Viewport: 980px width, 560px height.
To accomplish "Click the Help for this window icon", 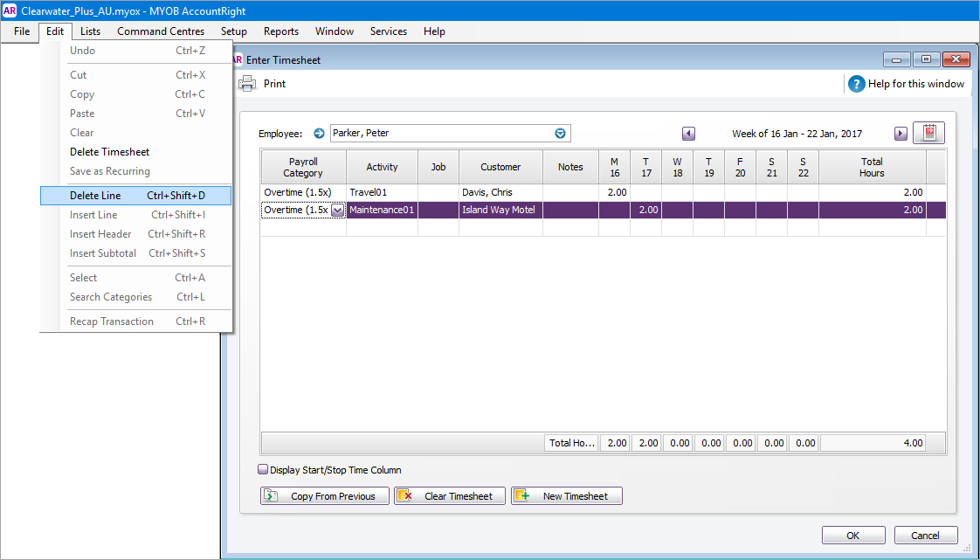I will tap(854, 84).
